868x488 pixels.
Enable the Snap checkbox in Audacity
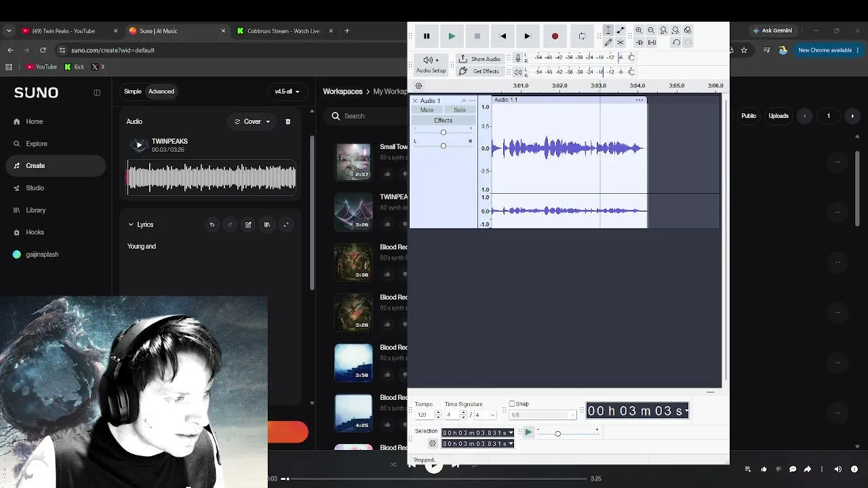coord(512,404)
